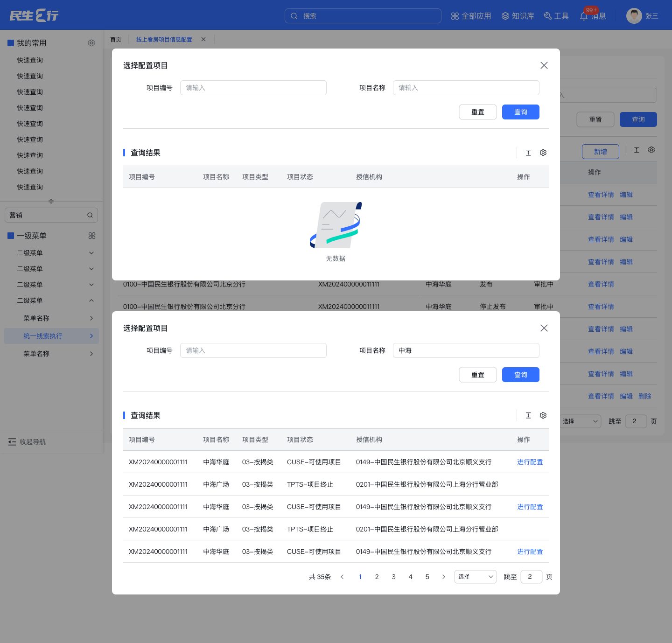Screen dimensions: 672x643
Task: Go to page 3 in lower dialog
Action: click(x=394, y=577)
